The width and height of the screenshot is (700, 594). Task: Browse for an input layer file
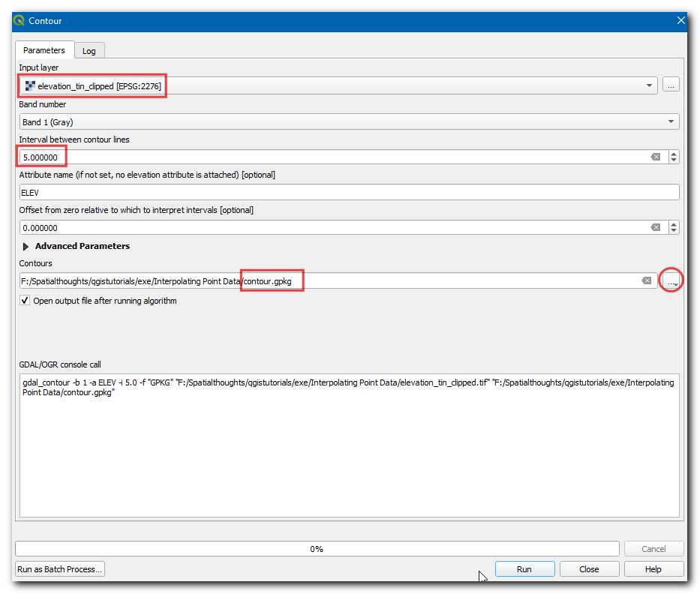pyautogui.click(x=671, y=86)
